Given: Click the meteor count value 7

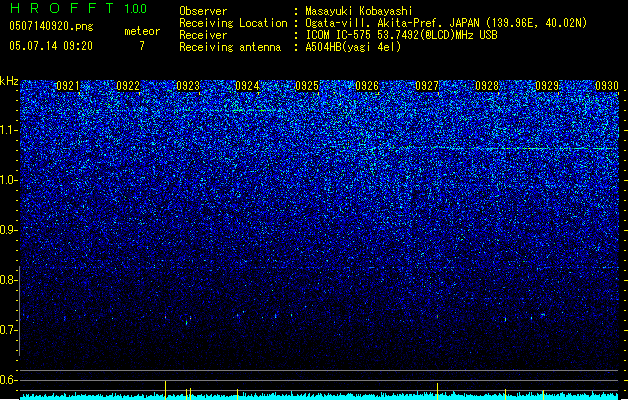Looking at the screenshot, I should coord(142,46).
